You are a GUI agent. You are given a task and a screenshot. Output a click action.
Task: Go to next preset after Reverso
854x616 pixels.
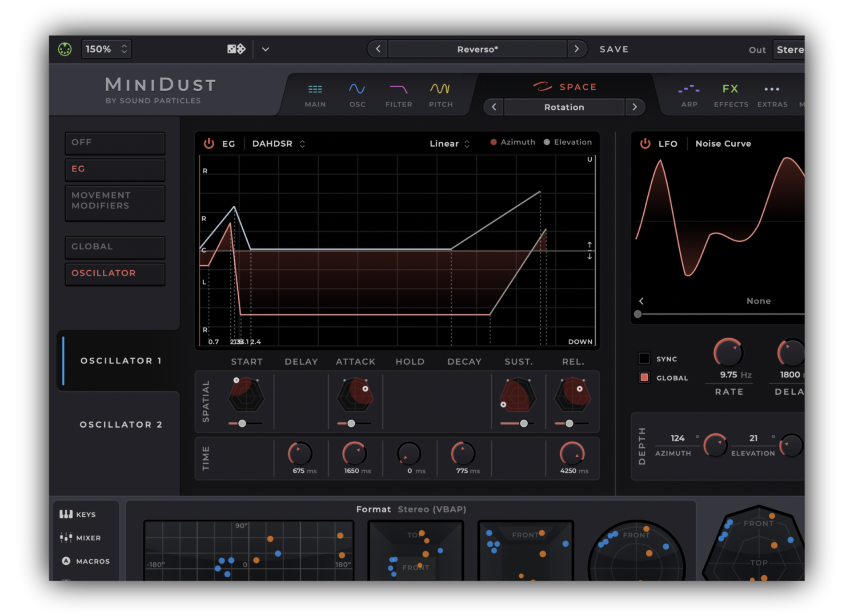point(577,49)
